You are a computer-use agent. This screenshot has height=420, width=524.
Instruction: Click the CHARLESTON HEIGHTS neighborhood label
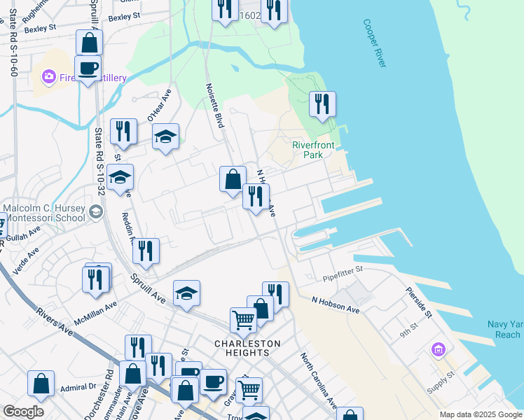click(x=247, y=348)
